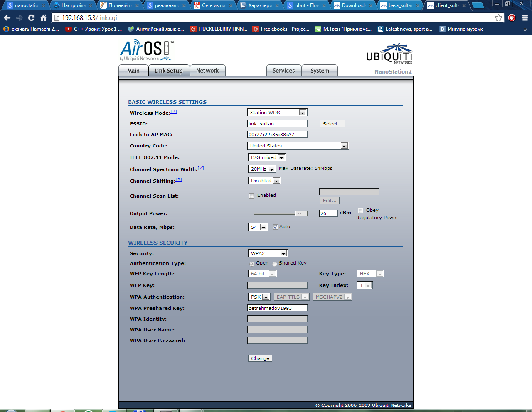Viewport: 532px width, 412px height.
Task: Switch to the 'ubnt - Пои' browser tab
Action: coord(307,5)
